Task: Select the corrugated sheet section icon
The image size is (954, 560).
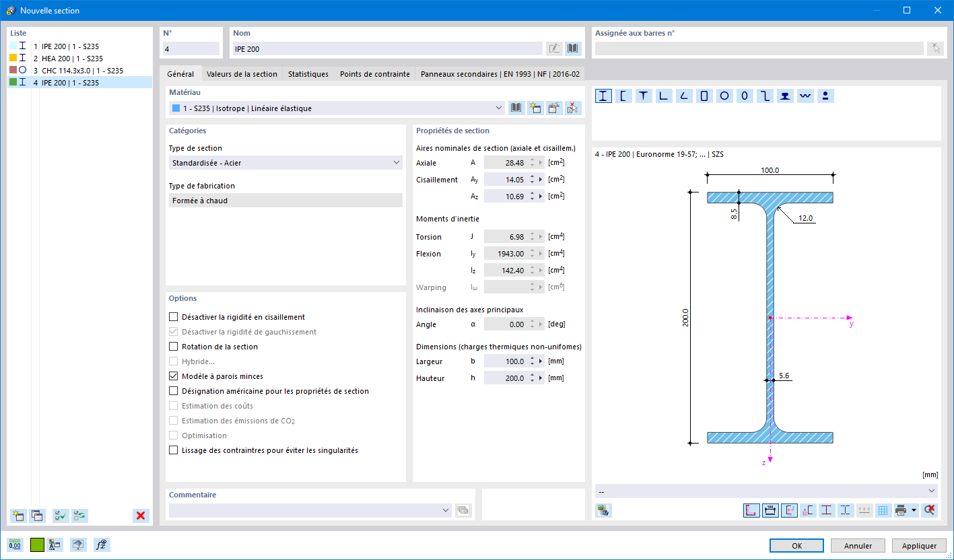Action: (805, 96)
